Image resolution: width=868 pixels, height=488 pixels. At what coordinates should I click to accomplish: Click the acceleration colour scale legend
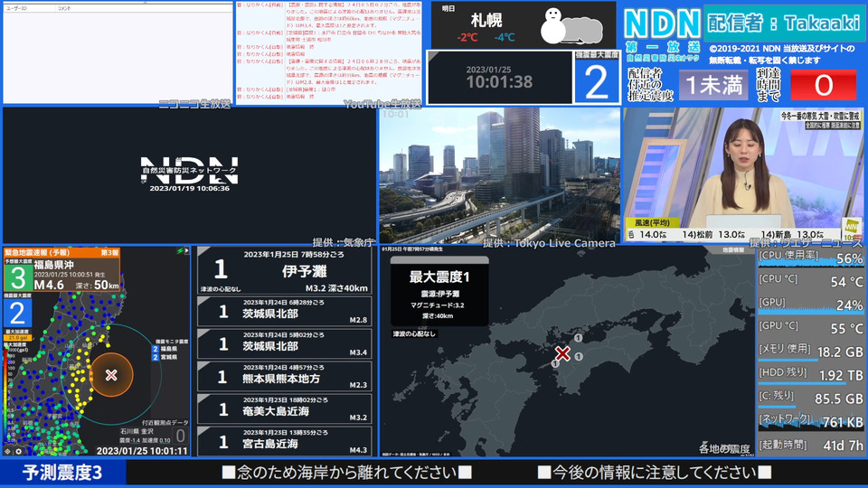6,393
